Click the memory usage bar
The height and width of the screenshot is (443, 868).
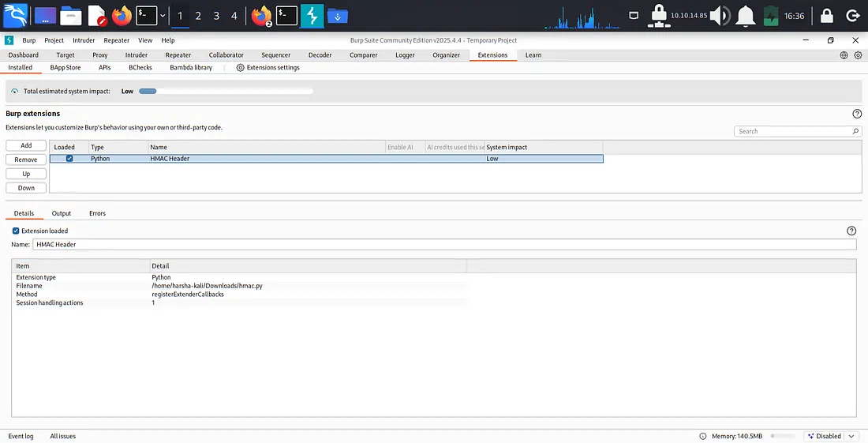[x=783, y=437]
